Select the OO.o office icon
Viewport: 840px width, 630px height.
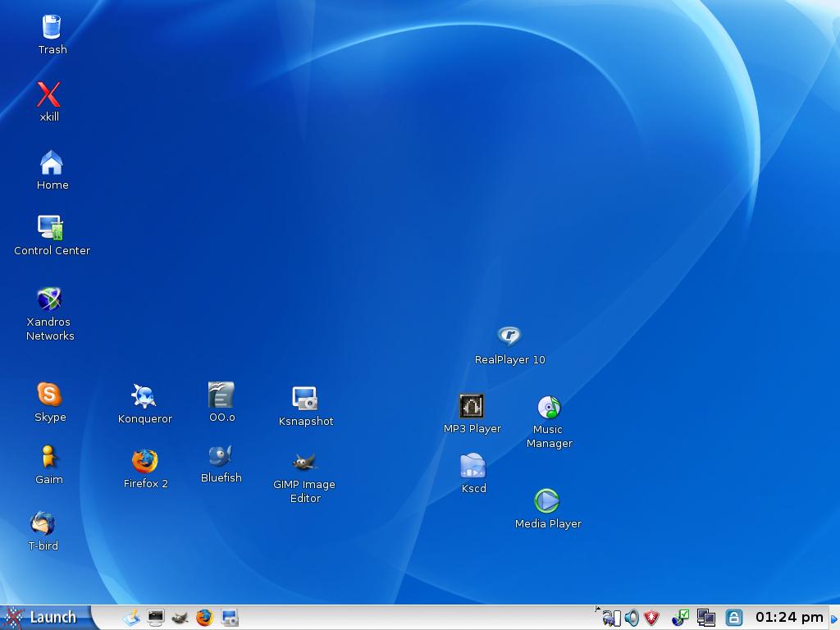(x=221, y=395)
